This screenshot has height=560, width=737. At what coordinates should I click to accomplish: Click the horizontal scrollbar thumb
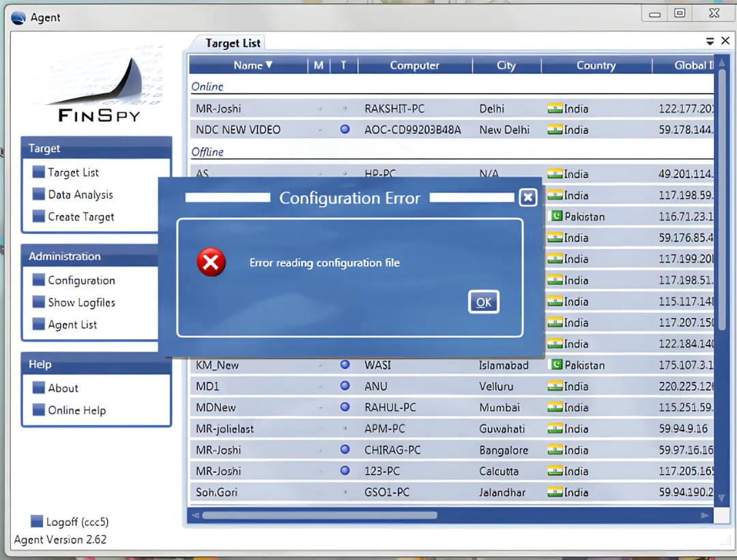[319, 516]
